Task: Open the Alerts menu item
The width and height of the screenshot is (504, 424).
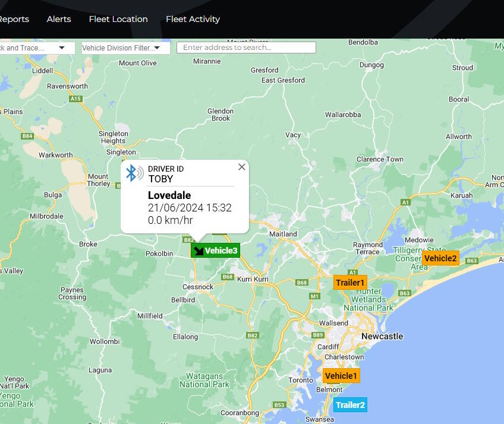Action: tap(59, 19)
